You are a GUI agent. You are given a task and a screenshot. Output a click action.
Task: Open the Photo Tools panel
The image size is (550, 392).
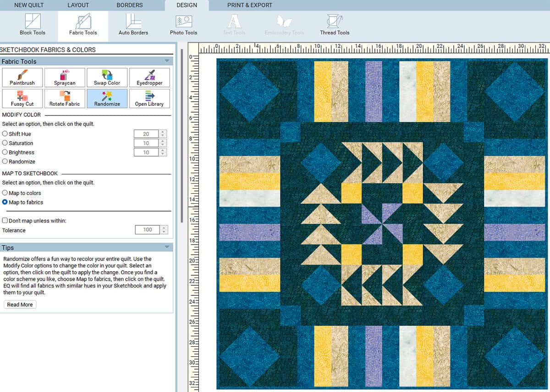[x=183, y=25]
